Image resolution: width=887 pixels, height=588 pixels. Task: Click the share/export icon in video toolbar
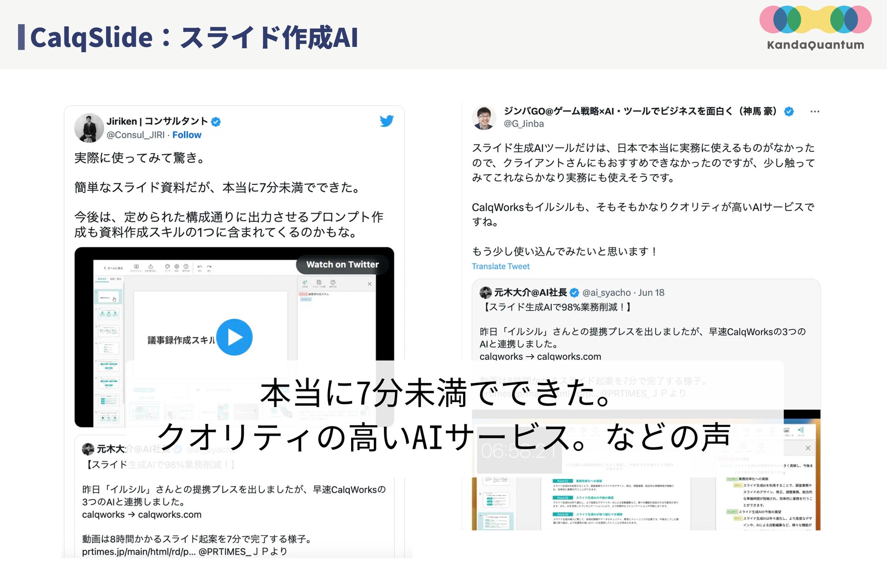pyautogui.click(x=151, y=266)
